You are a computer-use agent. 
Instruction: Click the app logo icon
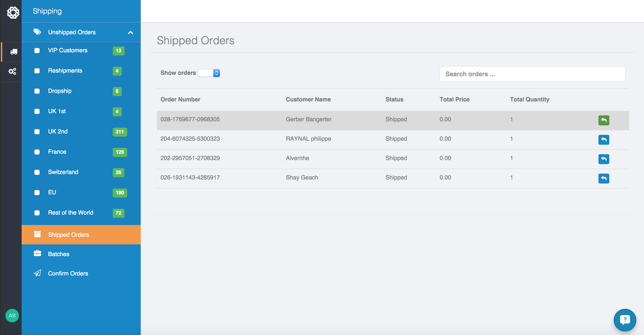click(x=13, y=12)
